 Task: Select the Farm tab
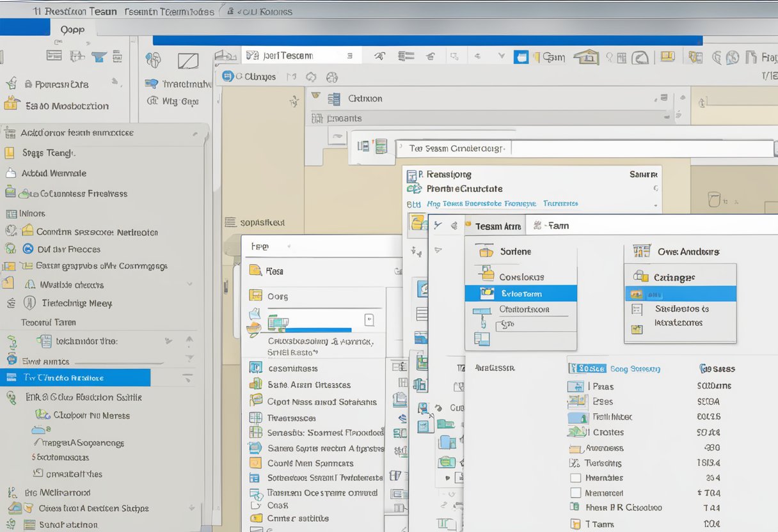pyautogui.click(x=557, y=226)
